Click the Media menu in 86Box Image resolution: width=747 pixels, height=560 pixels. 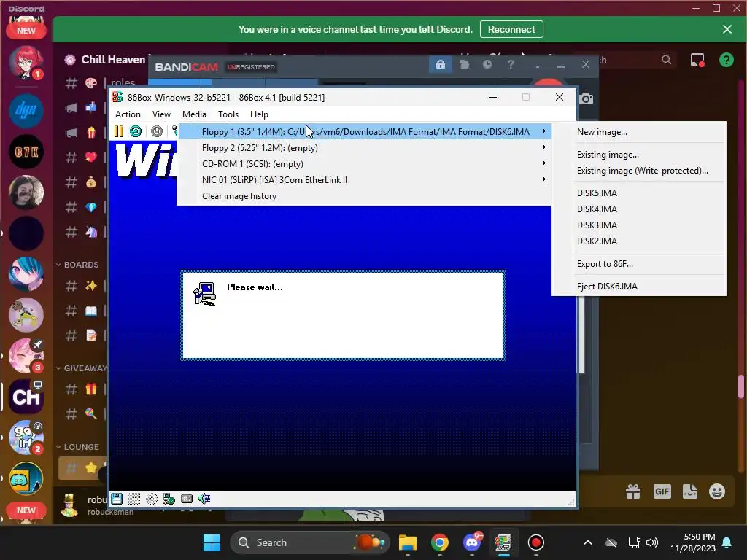194,114
